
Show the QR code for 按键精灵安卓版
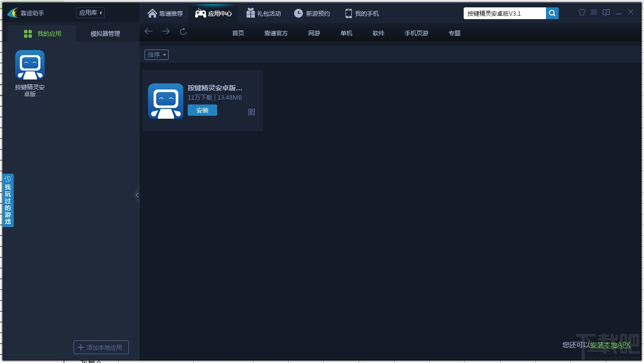coord(251,111)
